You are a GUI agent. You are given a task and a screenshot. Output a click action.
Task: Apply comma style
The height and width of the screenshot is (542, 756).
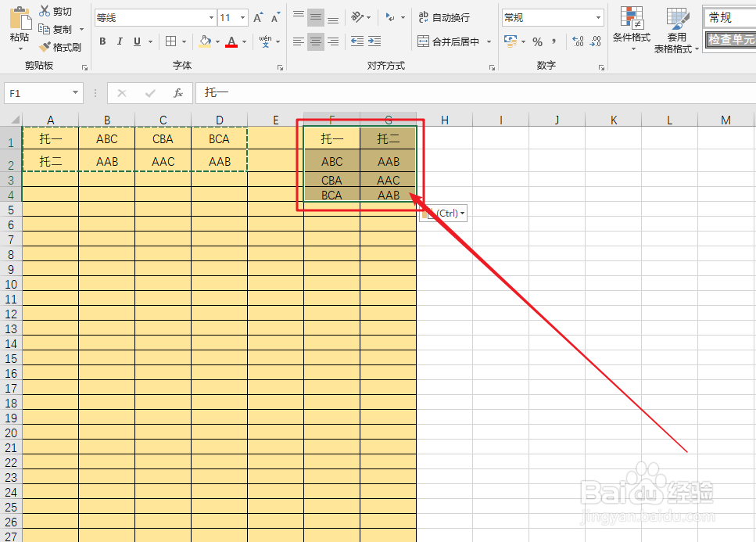tap(554, 41)
